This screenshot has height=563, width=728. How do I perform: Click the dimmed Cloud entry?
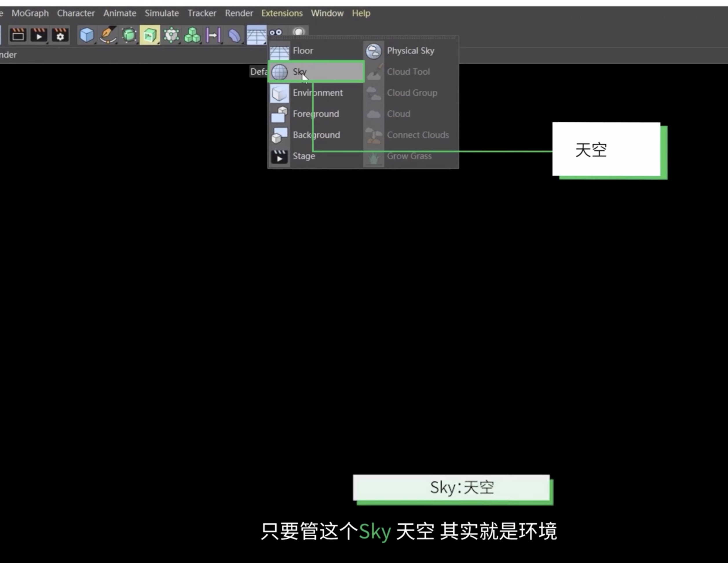(x=411, y=114)
